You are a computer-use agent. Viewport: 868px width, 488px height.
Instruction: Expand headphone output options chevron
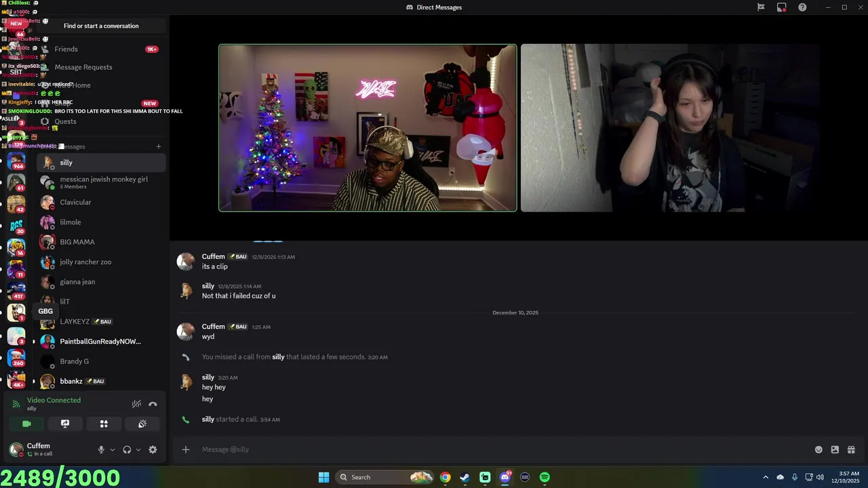pyautogui.click(x=138, y=449)
